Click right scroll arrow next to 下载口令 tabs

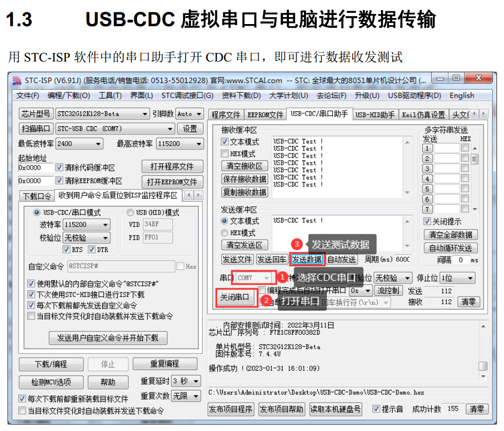click(198, 195)
